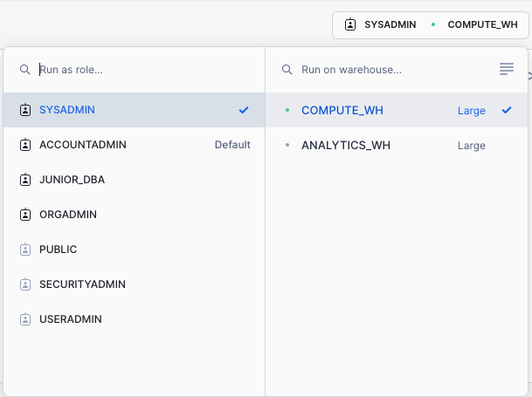This screenshot has height=397, width=532.
Task: Click the SECURITYADMIN role icon
Action: coord(24,284)
